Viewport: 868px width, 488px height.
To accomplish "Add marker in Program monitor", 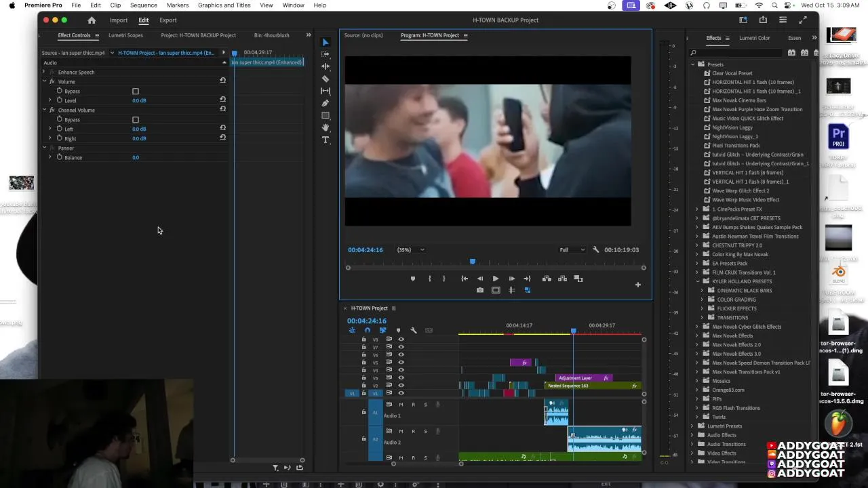I will (x=412, y=279).
